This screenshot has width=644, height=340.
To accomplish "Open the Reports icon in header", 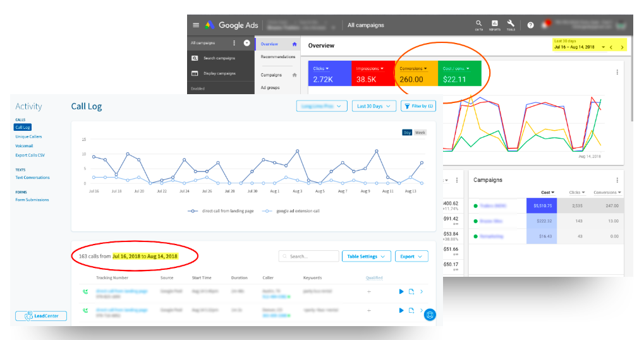I will (495, 25).
